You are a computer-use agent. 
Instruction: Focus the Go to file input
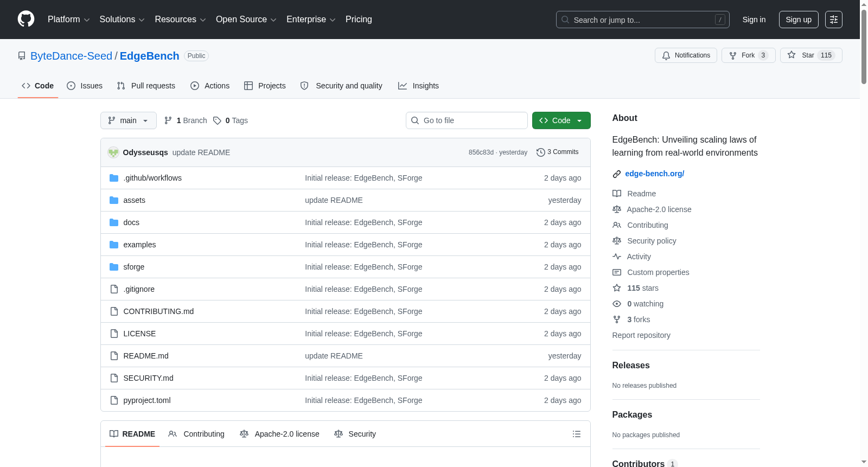pos(467,120)
